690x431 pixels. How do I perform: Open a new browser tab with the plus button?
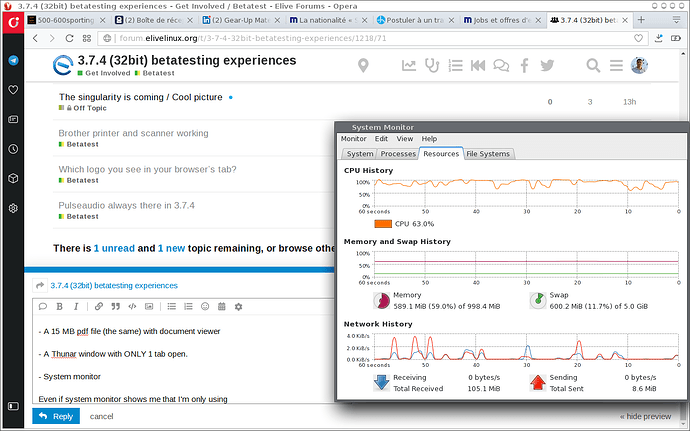[641, 20]
